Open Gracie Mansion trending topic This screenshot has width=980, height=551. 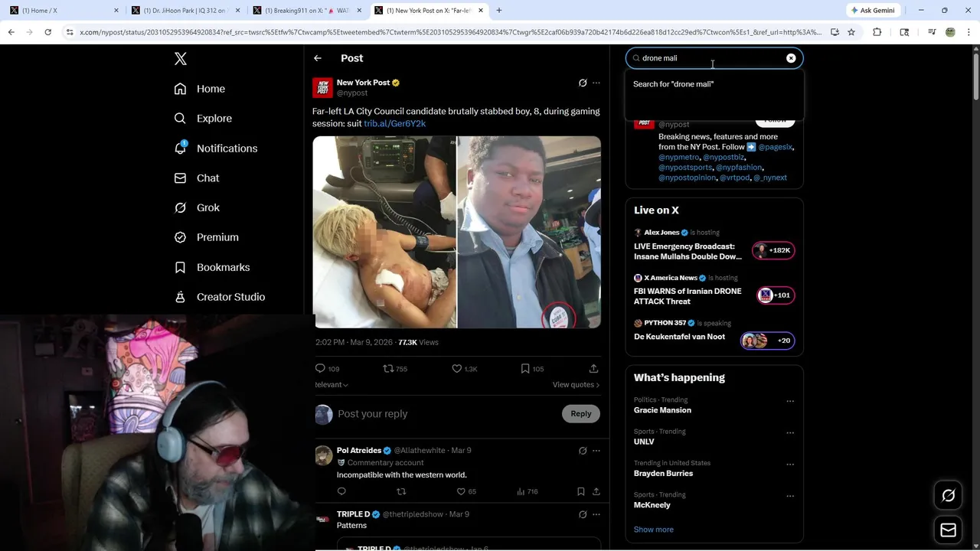tap(662, 410)
